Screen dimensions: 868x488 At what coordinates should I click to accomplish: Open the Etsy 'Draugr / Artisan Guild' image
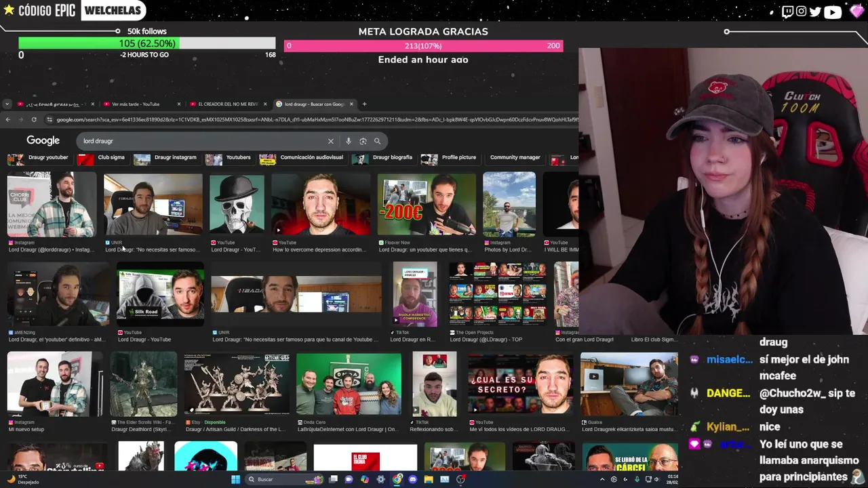237,384
